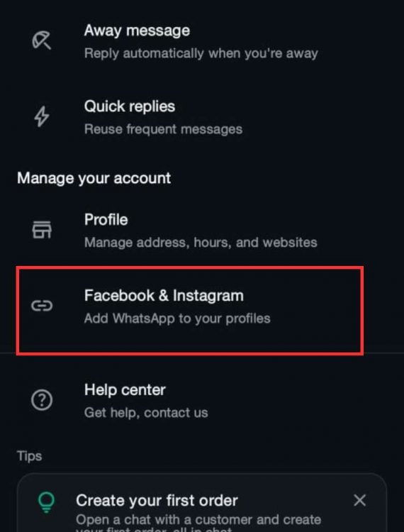
Task: Click 'Manage address, hours, and websites' subtitle
Action: [201, 243]
